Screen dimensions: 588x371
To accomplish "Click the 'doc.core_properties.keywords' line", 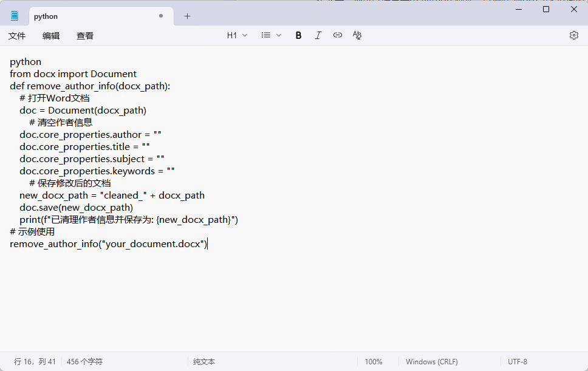I will coord(97,171).
